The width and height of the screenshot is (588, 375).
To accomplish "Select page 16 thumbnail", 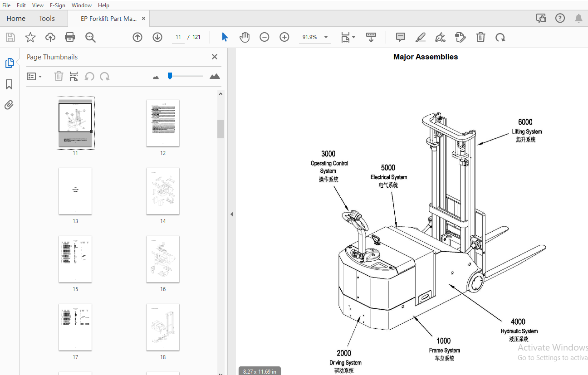I will point(163,259).
